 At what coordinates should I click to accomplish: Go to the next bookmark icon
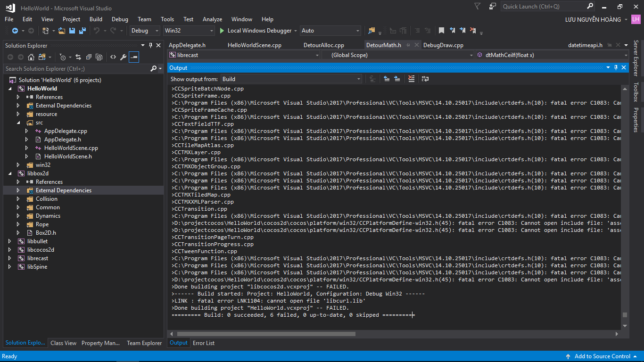click(x=463, y=31)
